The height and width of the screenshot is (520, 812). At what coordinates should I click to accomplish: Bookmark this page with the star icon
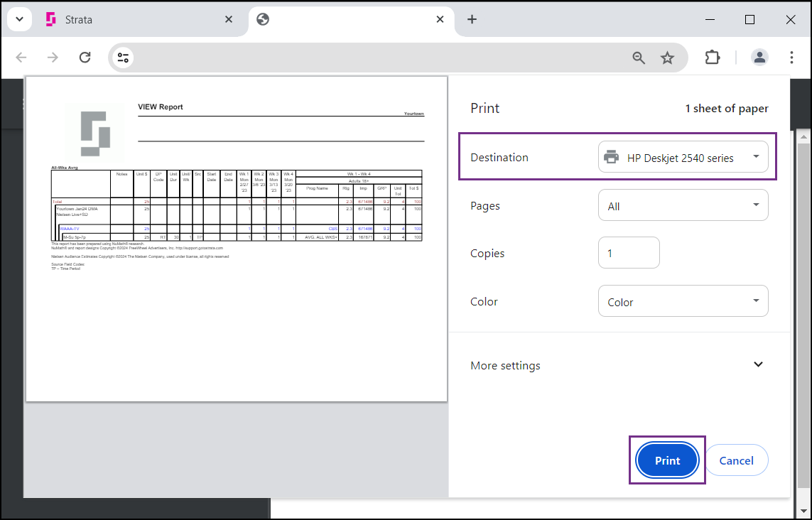pos(668,58)
